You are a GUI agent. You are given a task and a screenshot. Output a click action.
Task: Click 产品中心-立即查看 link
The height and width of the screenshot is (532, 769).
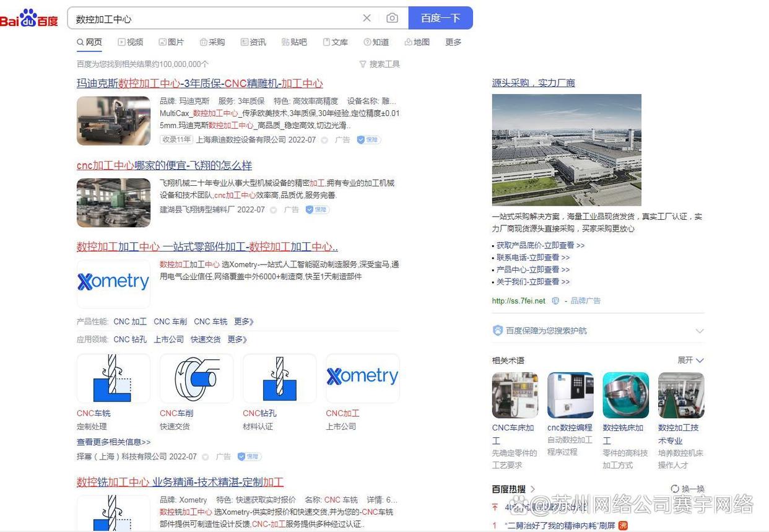[x=532, y=269]
